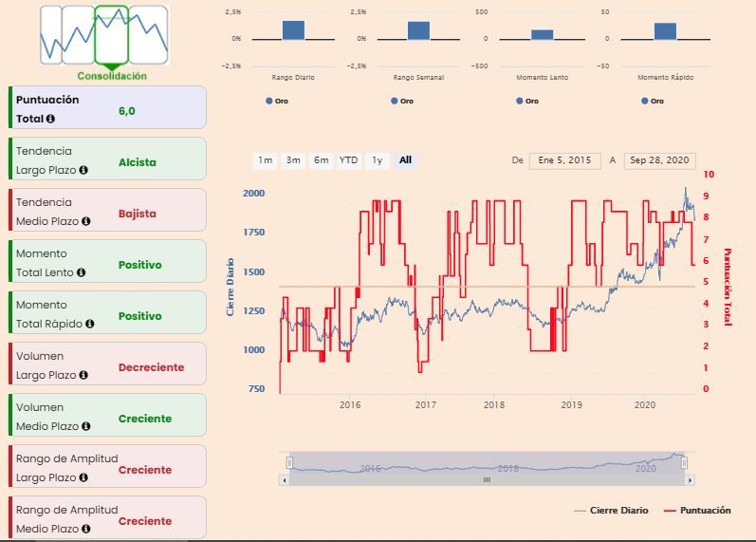The image size is (756, 542).
Task: Toggle Oro legend under Momento Lento
Action: (x=527, y=101)
